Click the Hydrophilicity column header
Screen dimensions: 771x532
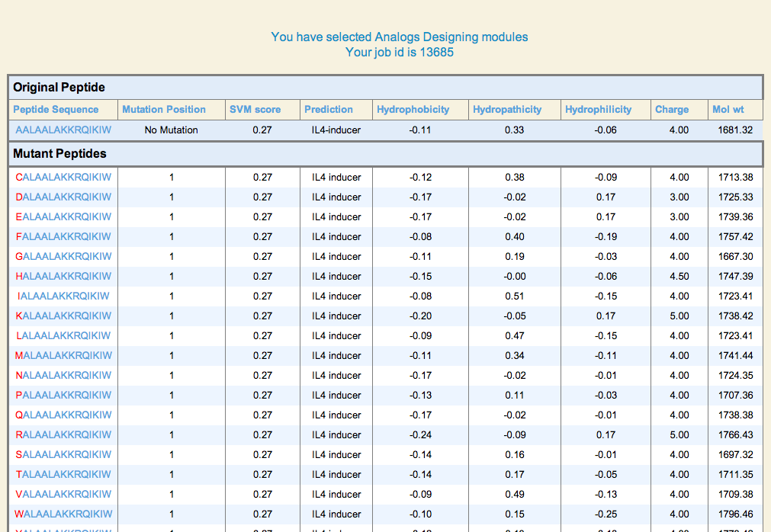point(598,110)
